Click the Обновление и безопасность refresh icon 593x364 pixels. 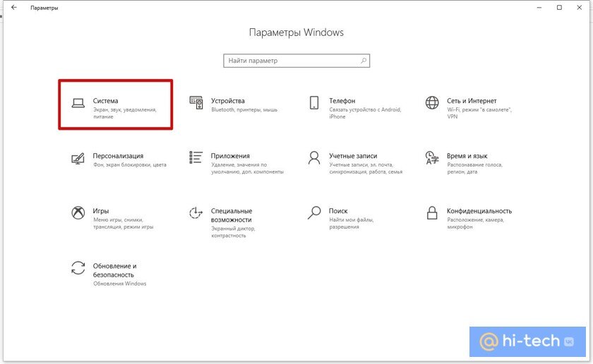[x=78, y=268]
